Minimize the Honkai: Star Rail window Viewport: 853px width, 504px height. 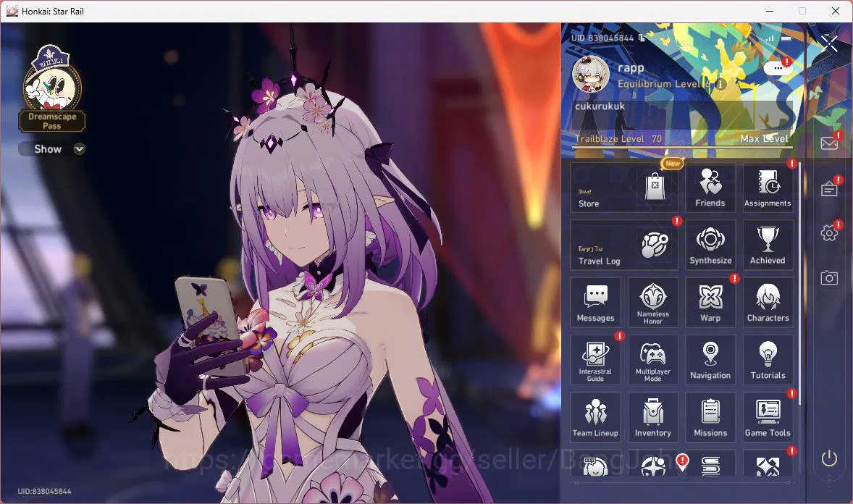(770, 11)
